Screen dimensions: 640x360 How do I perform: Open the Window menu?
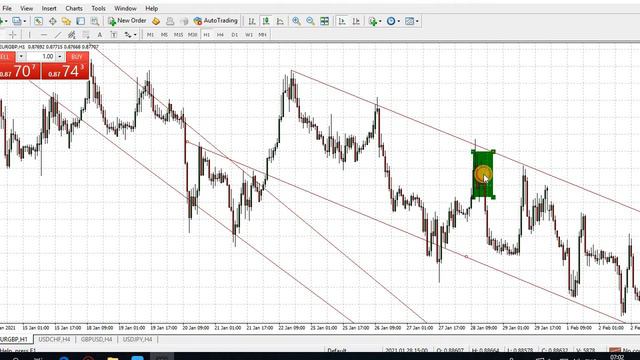click(x=125, y=8)
